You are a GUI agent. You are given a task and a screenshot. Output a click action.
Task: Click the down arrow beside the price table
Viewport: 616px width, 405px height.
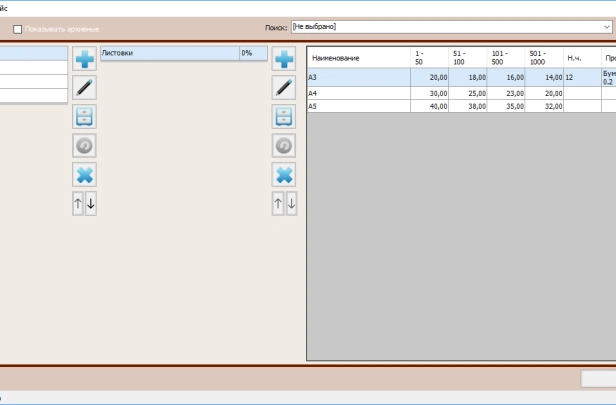click(291, 204)
